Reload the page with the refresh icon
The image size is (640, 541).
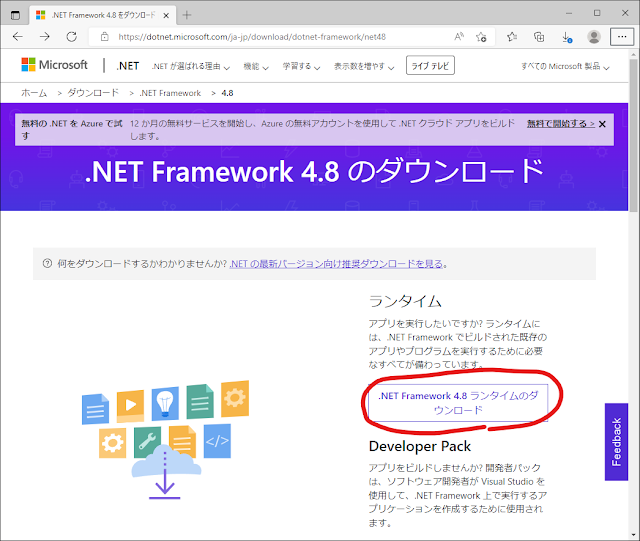tap(71, 37)
